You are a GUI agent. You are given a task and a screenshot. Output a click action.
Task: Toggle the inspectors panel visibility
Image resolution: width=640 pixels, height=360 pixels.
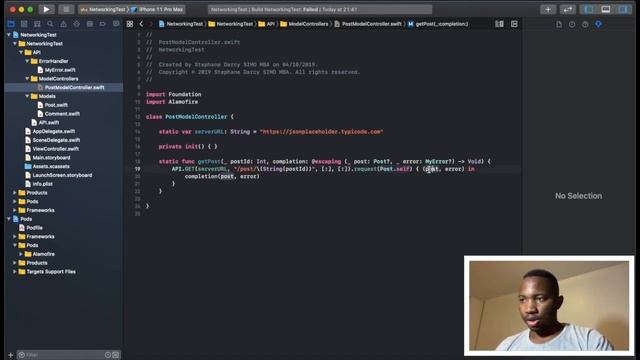point(623,9)
